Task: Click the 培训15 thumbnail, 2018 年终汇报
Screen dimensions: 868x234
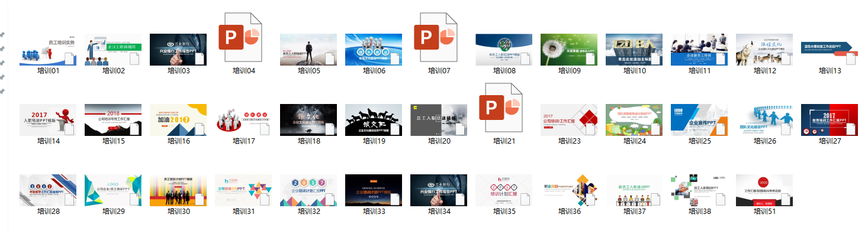Action: coord(113,120)
